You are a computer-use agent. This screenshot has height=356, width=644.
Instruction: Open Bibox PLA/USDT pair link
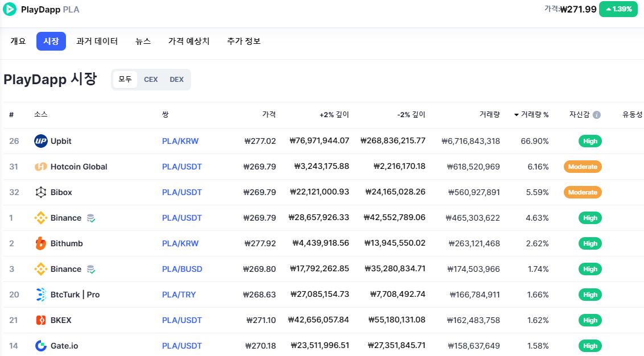(182, 192)
